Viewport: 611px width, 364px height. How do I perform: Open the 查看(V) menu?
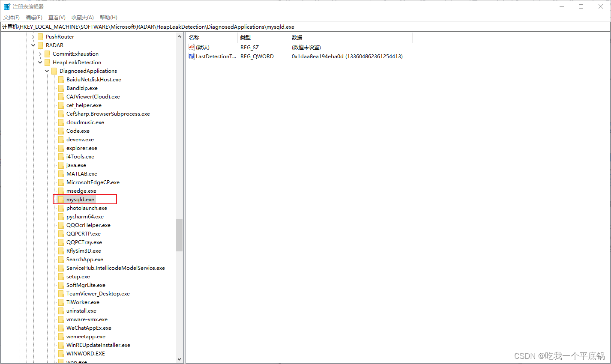[57, 18]
